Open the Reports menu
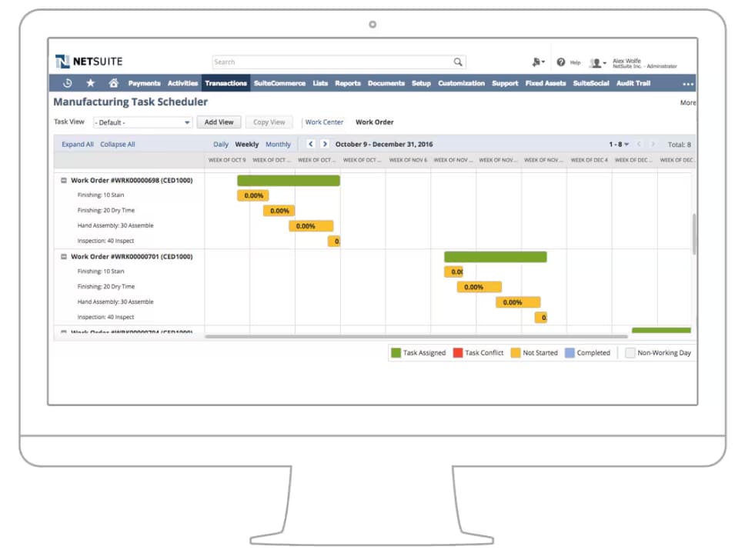The height and width of the screenshot is (560, 745). [348, 83]
